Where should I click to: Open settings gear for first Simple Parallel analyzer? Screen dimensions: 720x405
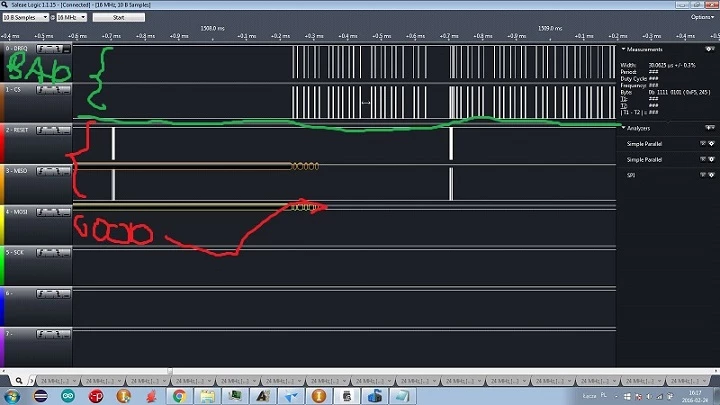[x=712, y=144]
